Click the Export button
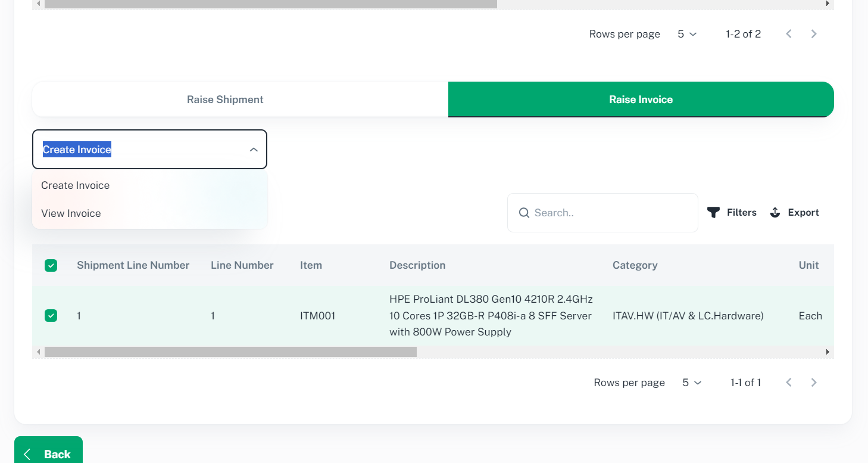 794,213
